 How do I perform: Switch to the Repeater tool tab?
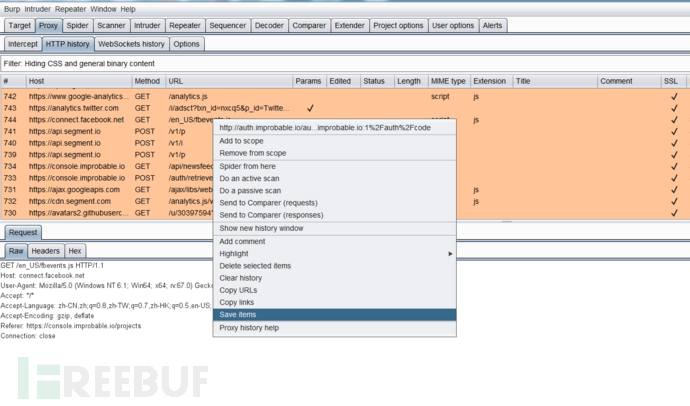185,26
